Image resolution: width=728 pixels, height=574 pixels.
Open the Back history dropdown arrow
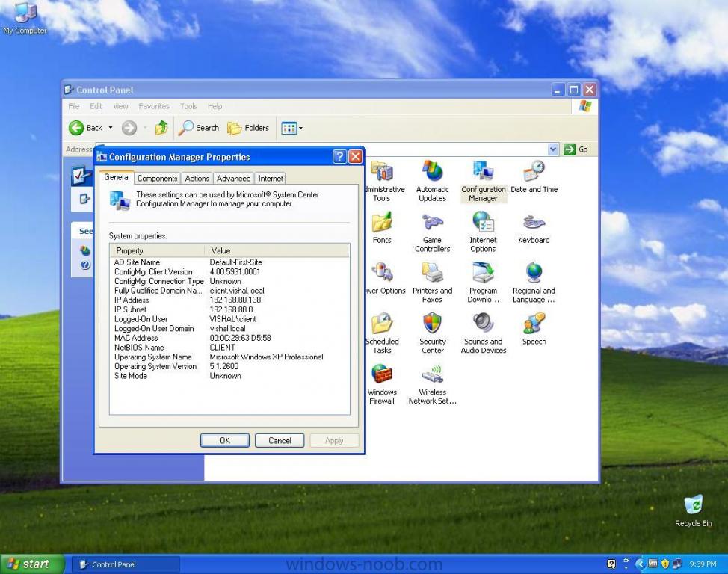coord(111,128)
